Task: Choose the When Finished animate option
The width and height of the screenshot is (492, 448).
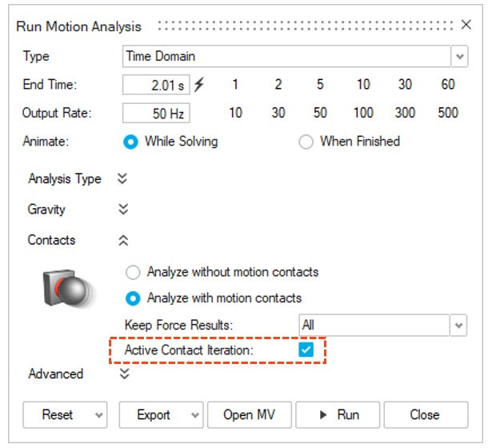Action: click(x=306, y=142)
